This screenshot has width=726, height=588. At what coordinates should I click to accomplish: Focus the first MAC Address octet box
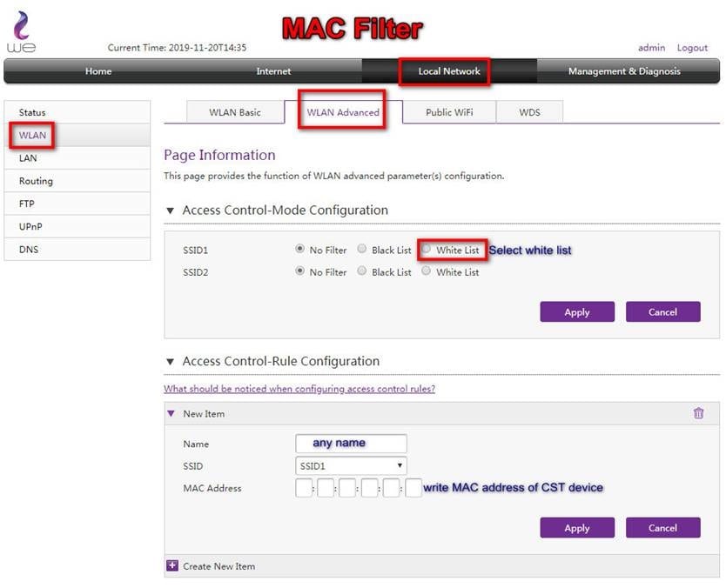(x=304, y=488)
